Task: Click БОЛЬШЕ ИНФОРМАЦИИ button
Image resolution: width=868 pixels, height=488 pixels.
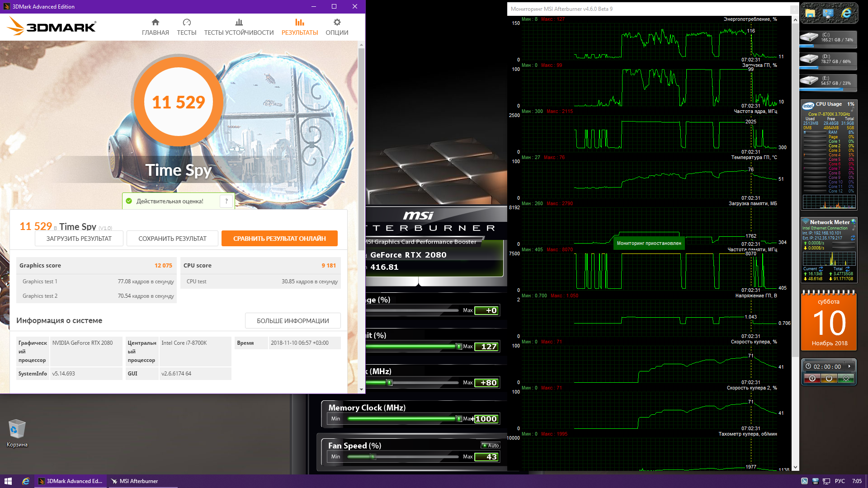Action: point(292,321)
